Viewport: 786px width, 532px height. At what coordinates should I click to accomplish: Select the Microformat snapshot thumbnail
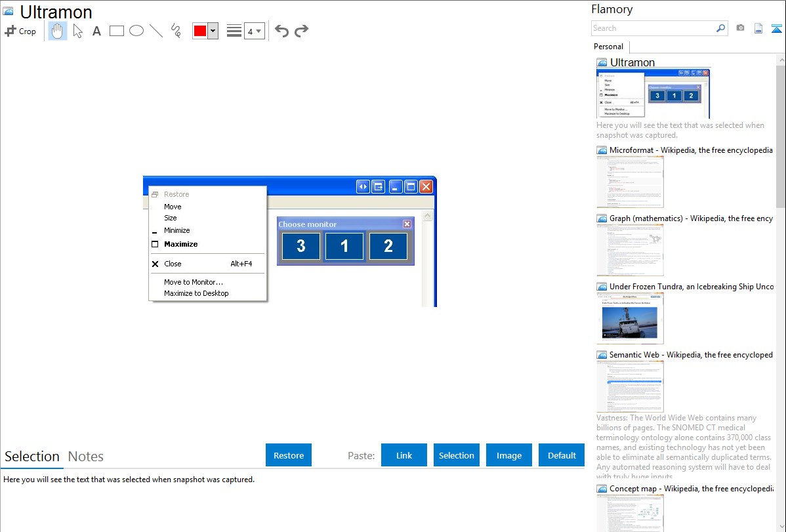(x=630, y=182)
